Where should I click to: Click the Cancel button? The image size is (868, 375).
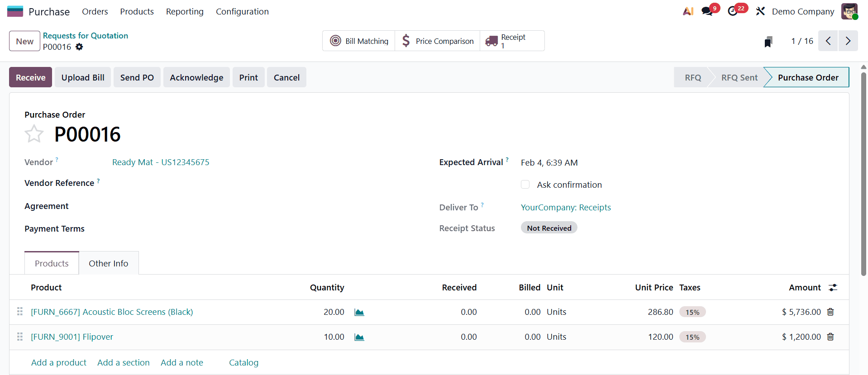(x=286, y=77)
